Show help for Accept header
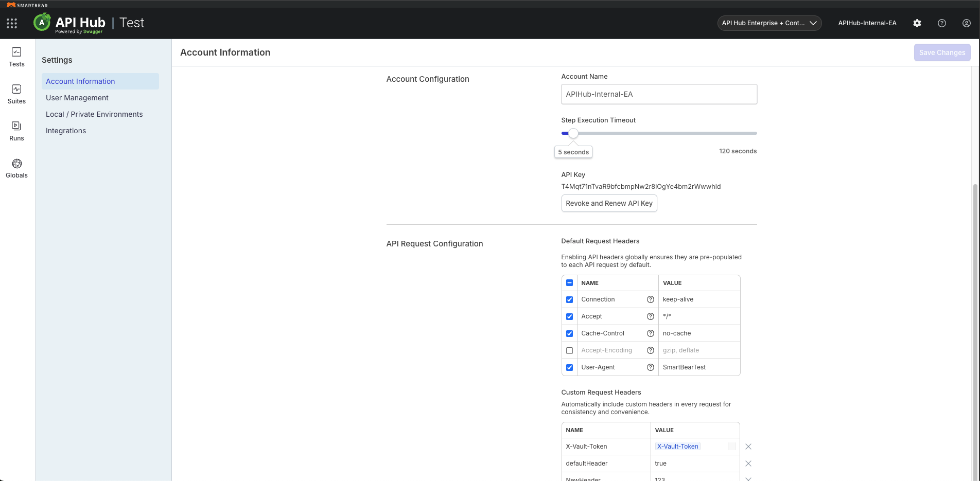The width and height of the screenshot is (980, 481). tap(651, 316)
